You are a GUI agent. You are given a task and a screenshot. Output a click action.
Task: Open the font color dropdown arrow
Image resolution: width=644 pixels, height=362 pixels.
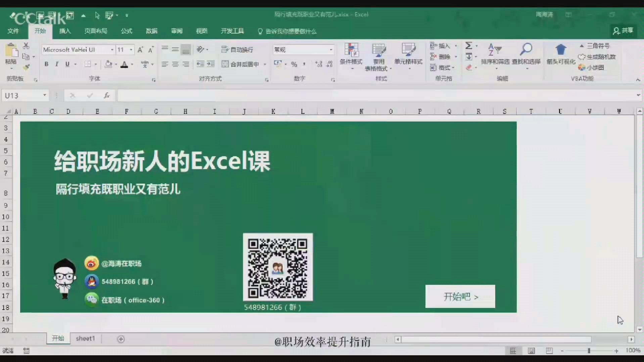[132, 64]
